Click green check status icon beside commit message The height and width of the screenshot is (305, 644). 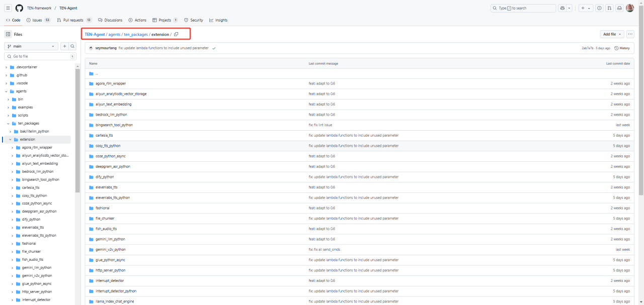click(214, 48)
